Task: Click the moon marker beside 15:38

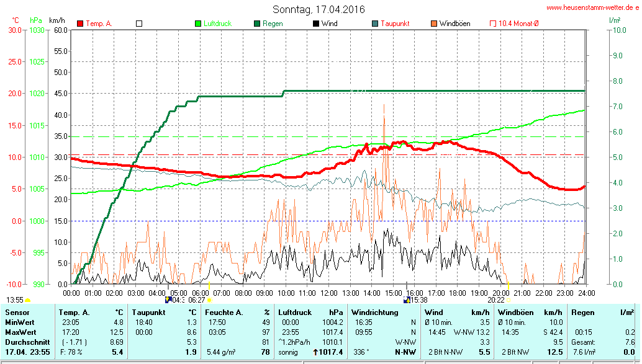Action: coord(407,300)
